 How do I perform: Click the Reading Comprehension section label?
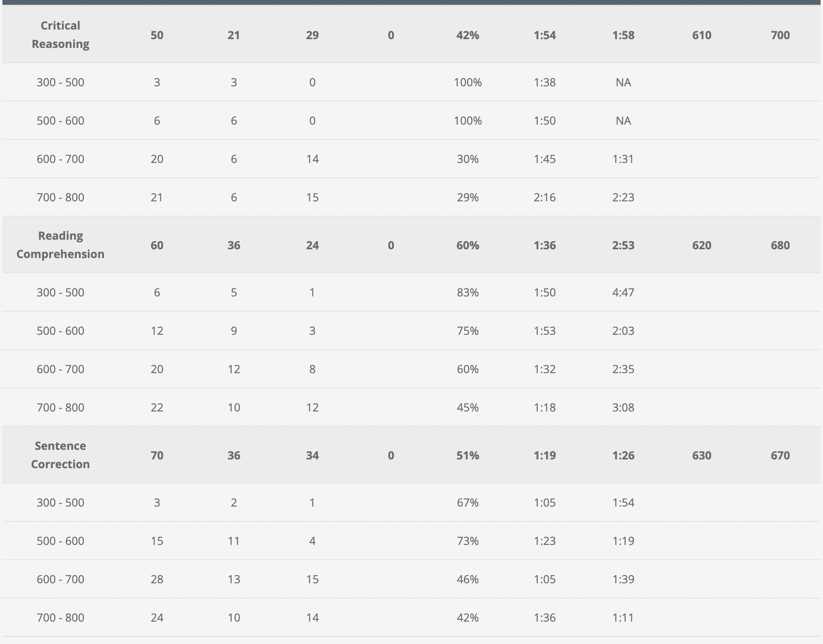click(60, 245)
